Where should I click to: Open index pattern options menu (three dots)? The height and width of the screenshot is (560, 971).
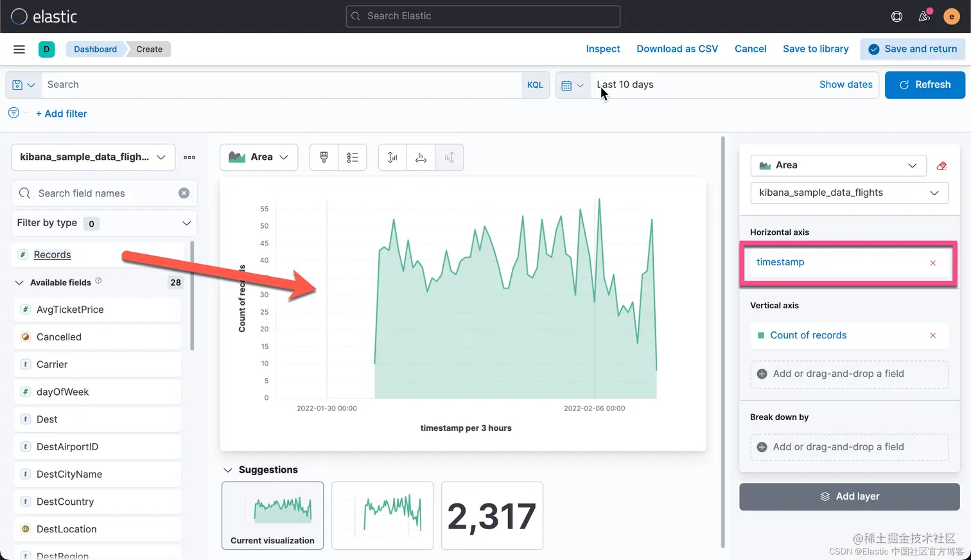coord(189,157)
